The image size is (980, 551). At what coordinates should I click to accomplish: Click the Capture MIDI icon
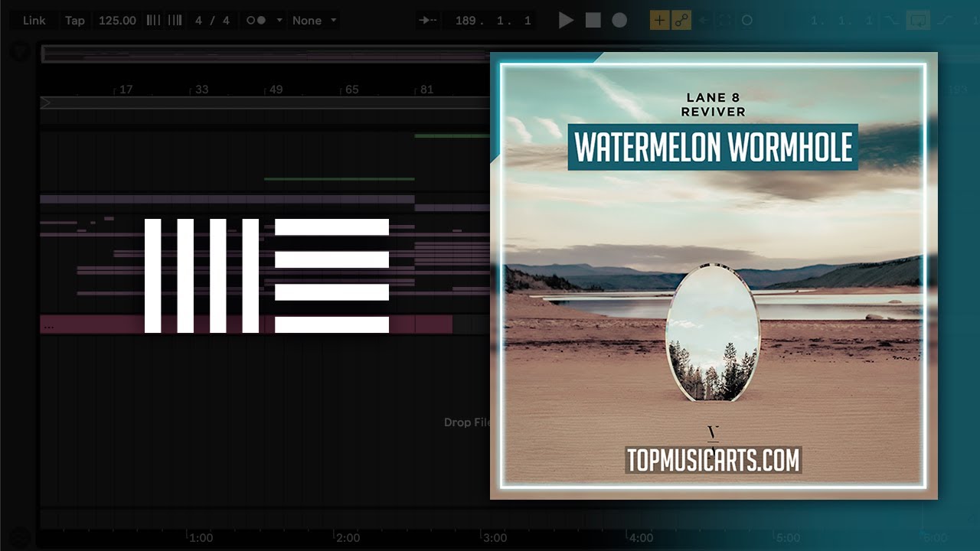[x=725, y=21]
